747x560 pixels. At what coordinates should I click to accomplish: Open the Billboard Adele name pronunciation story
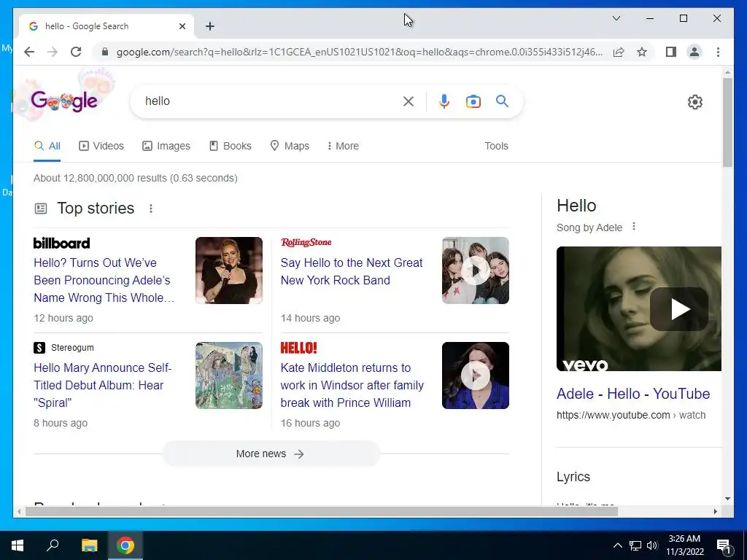coord(104,280)
